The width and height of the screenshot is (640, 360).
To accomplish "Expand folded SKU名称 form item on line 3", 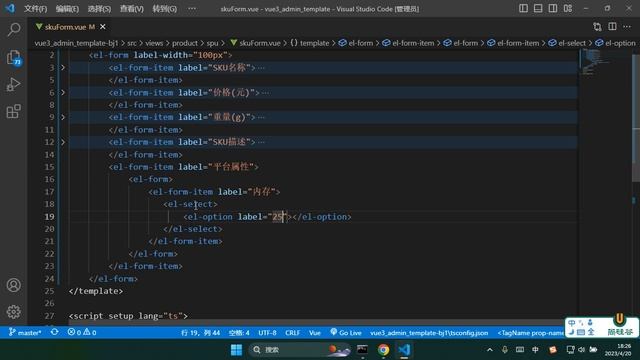I will point(63,67).
